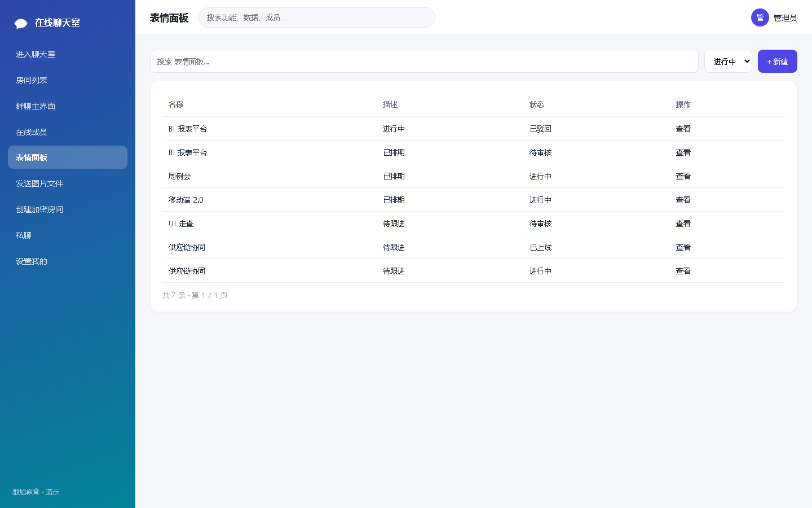812x508 pixels.
Task: Click the 已驳回 status cell
Action: (540, 129)
